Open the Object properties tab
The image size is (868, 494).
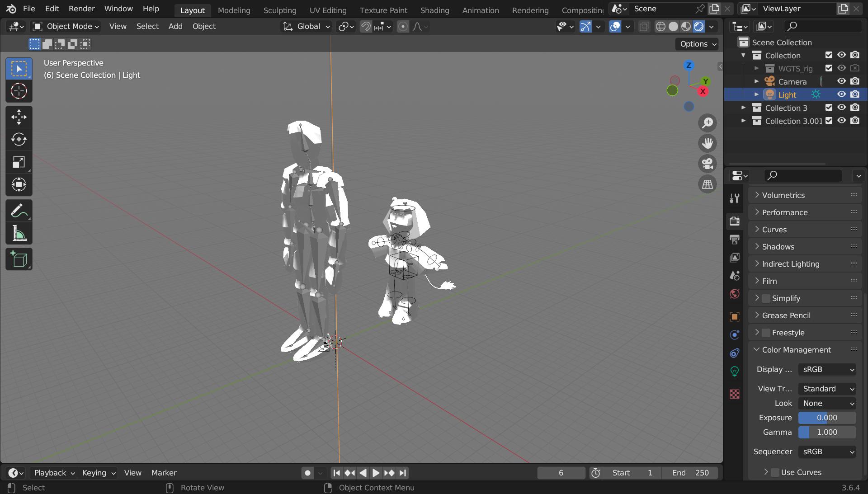(x=735, y=316)
